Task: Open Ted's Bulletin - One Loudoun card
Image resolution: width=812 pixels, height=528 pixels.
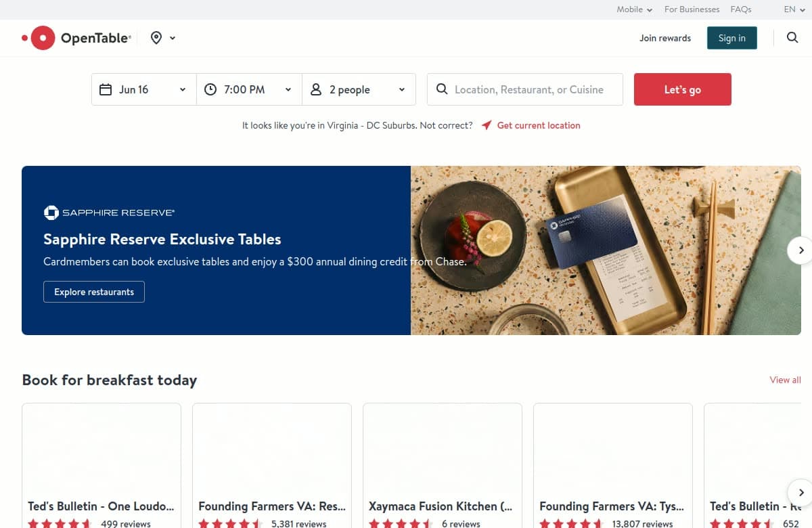Action: 101,466
